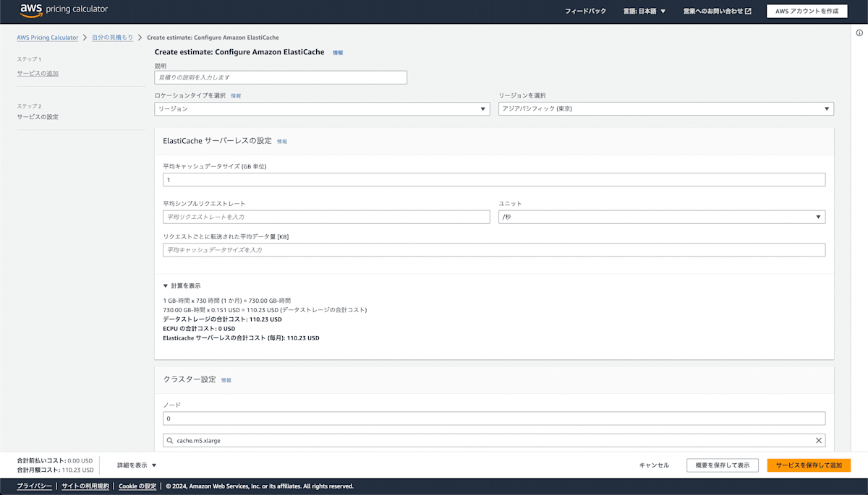Focus the 説明 description input field

[x=281, y=77]
